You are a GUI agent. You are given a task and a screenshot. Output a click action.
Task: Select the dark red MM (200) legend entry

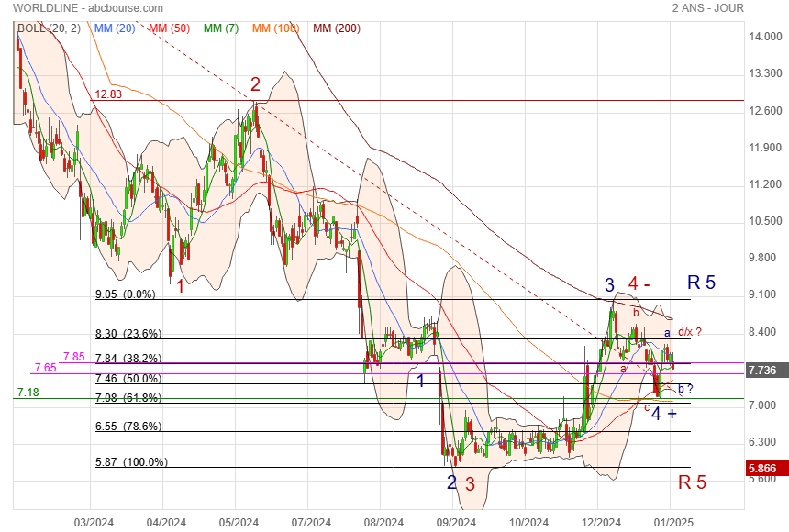(x=337, y=28)
